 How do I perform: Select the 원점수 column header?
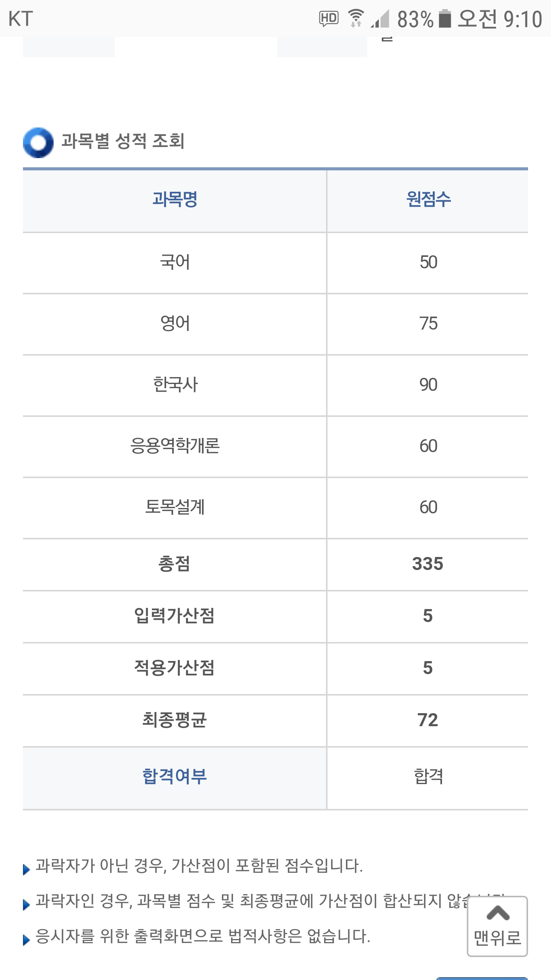[428, 199]
